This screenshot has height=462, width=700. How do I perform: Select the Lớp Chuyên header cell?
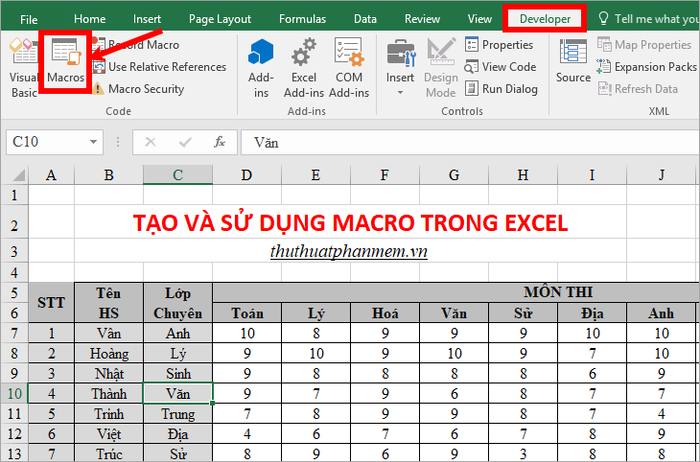(x=178, y=302)
